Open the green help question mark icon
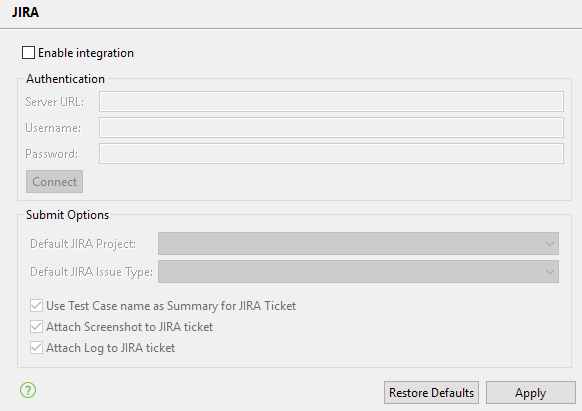 pos(28,390)
